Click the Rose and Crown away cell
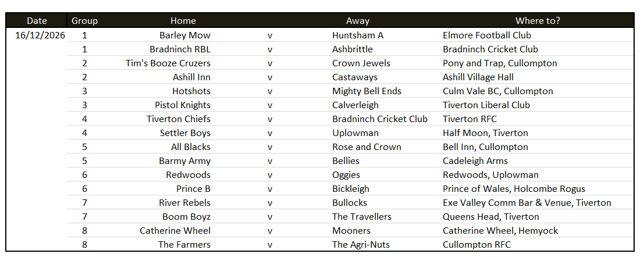 367,147
